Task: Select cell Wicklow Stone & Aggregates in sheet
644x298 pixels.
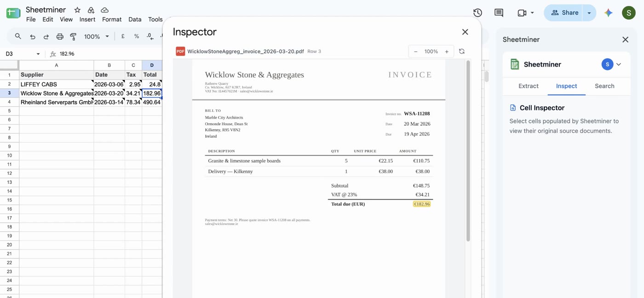Action: pyautogui.click(x=57, y=93)
